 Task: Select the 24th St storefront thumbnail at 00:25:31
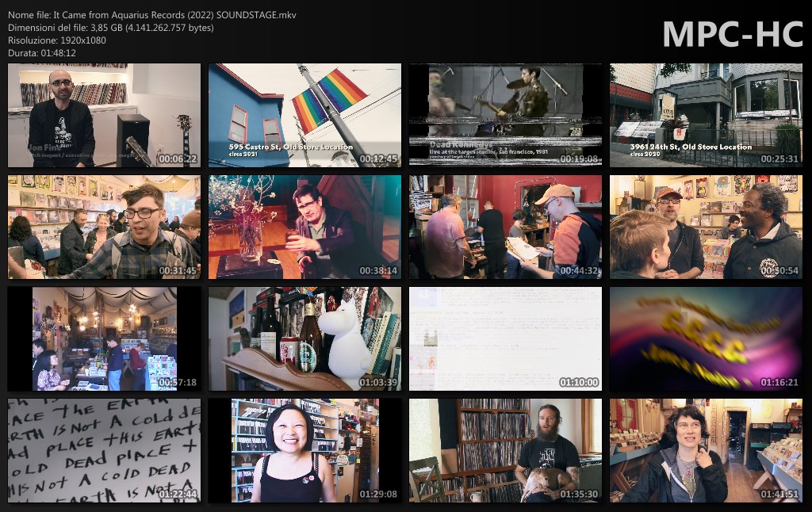click(x=706, y=115)
